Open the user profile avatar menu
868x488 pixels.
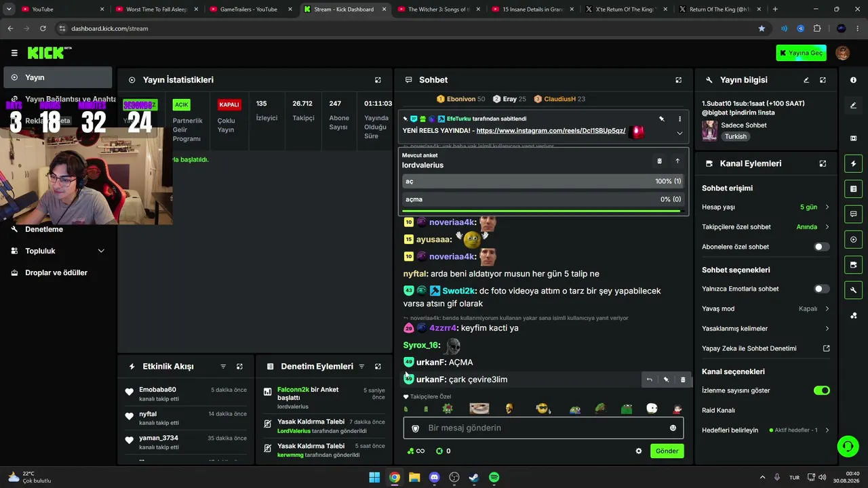click(842, 53)
